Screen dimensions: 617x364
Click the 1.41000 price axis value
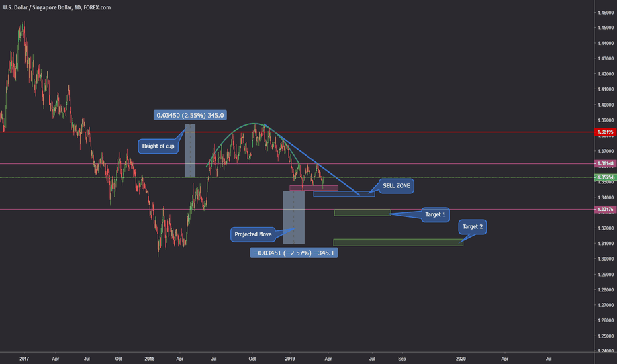[x=606, y=89]
